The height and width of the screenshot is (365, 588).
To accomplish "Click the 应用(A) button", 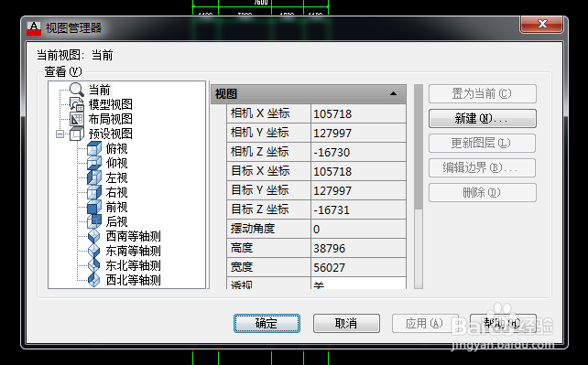I will tap(425, 323).
